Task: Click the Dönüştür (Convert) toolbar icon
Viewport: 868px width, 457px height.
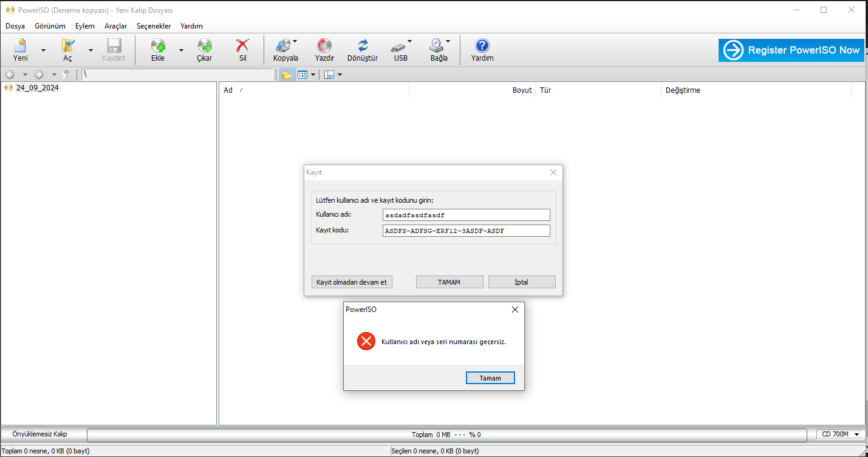Action: point(363,50)
